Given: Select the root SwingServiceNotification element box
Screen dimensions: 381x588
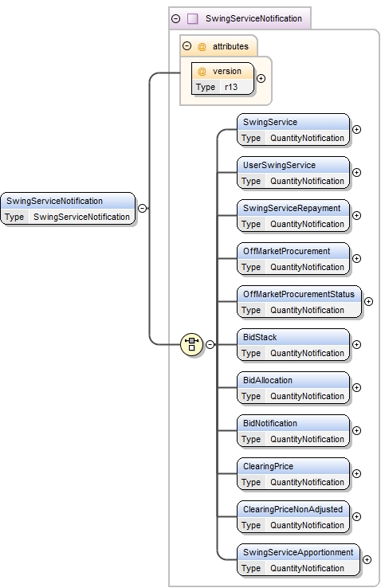Looking at the screenshot, I should pyautogui.click(x=68, y=209).
